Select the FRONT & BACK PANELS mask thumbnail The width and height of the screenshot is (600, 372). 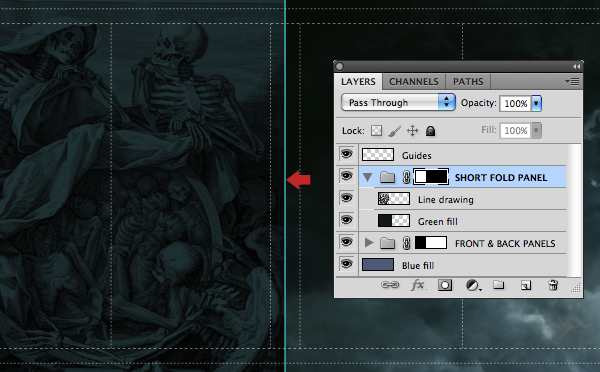[x=431, y=243]
